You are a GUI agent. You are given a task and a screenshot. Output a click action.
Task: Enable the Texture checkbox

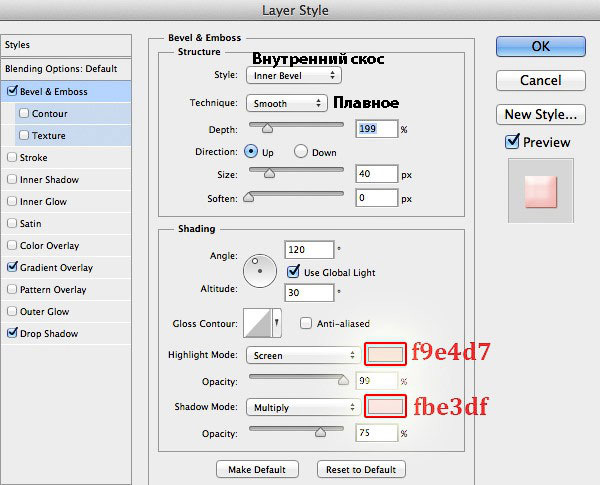pyautogui.click(x=24, y=135)
